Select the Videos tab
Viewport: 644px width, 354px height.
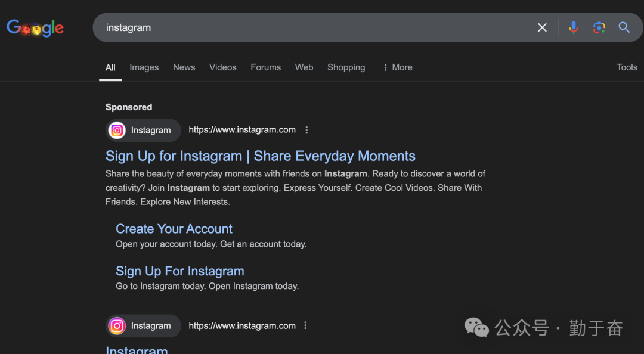click(x=222, y=67)
